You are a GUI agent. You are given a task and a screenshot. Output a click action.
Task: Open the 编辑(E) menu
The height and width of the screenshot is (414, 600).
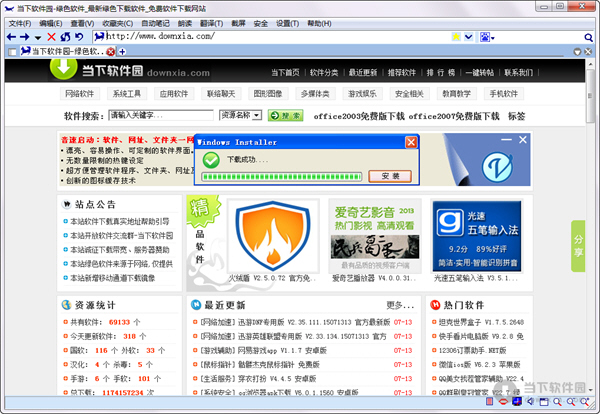[51, 24]
